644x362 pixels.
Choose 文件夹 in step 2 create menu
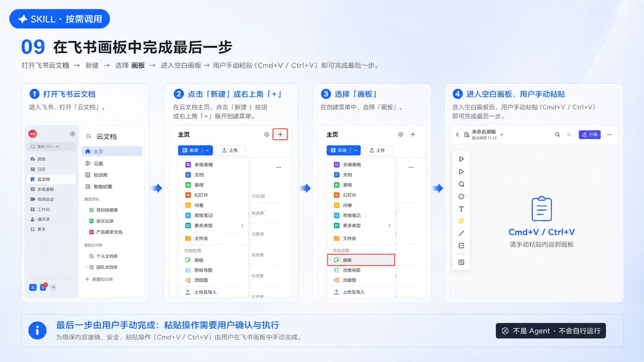[x=213, y=239]
